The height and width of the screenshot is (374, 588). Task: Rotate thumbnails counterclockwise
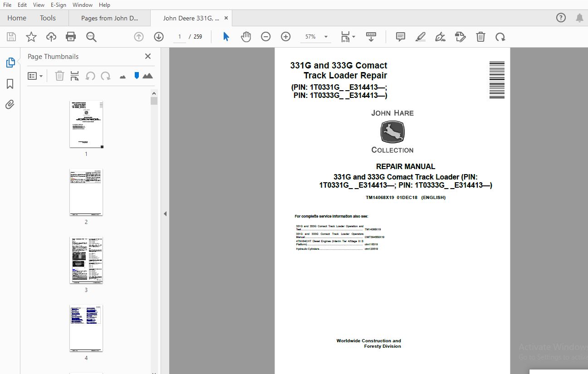(90, 76)
